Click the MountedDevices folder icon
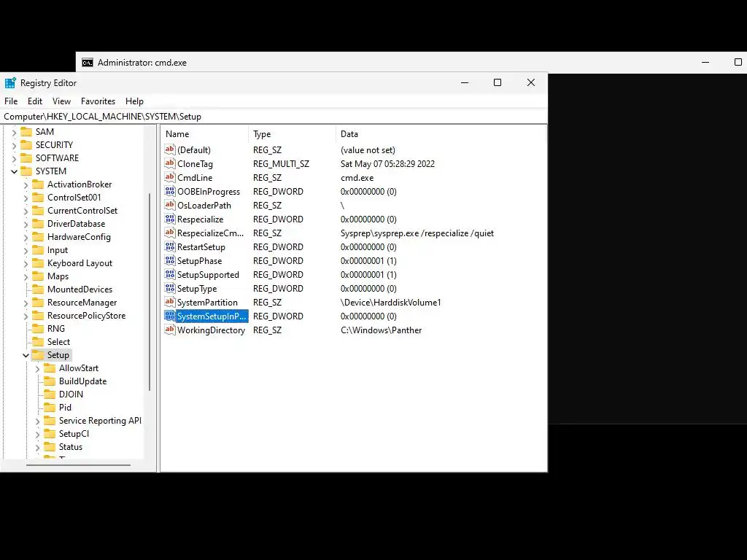The height and width of the screenshot is (560, 747). [38, 289]
